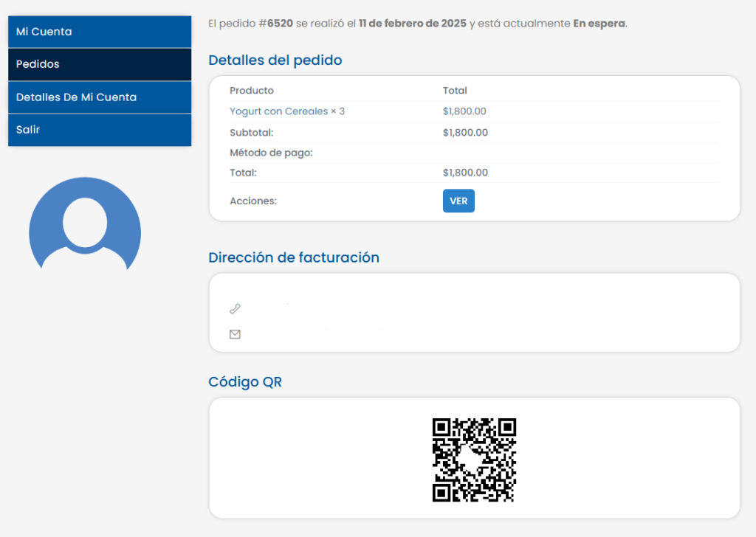Log out using the Salir option

(x=100, y=130)
